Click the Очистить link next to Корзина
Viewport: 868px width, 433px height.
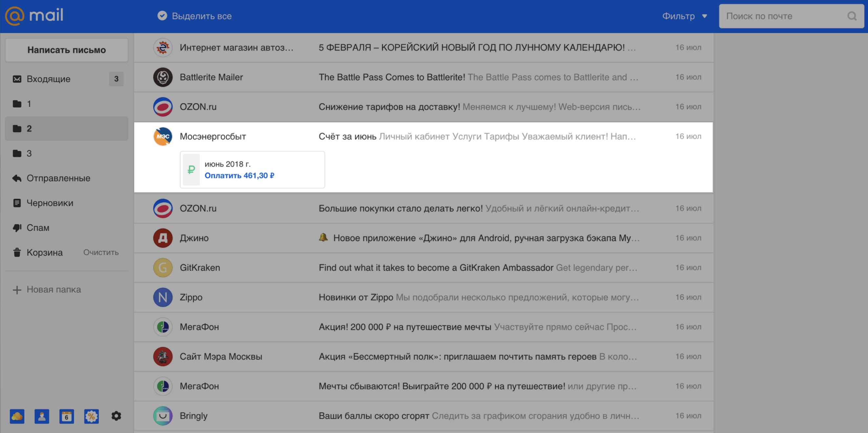[101, 253]
